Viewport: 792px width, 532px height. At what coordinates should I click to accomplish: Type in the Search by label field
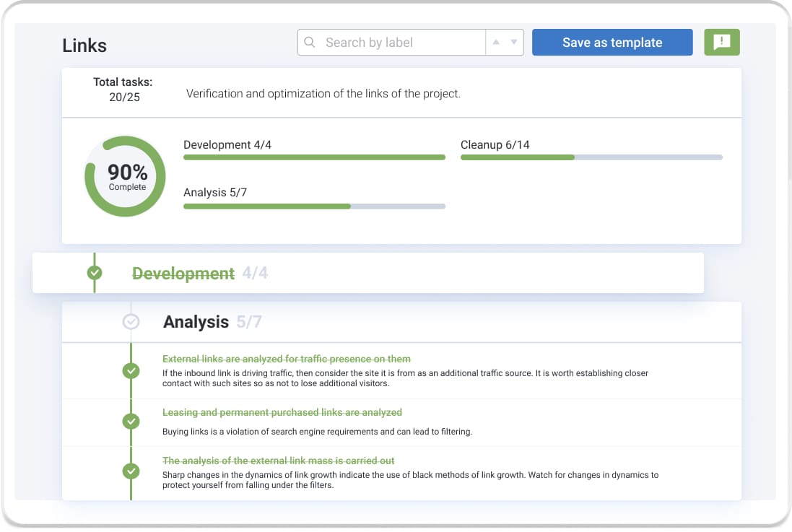(401, 43)
